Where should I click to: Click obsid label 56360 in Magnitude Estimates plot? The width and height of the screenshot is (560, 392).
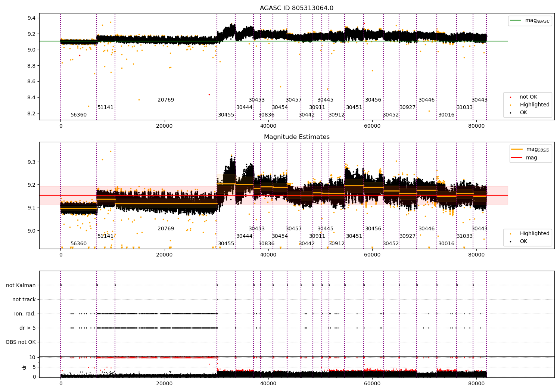(78, 244)
